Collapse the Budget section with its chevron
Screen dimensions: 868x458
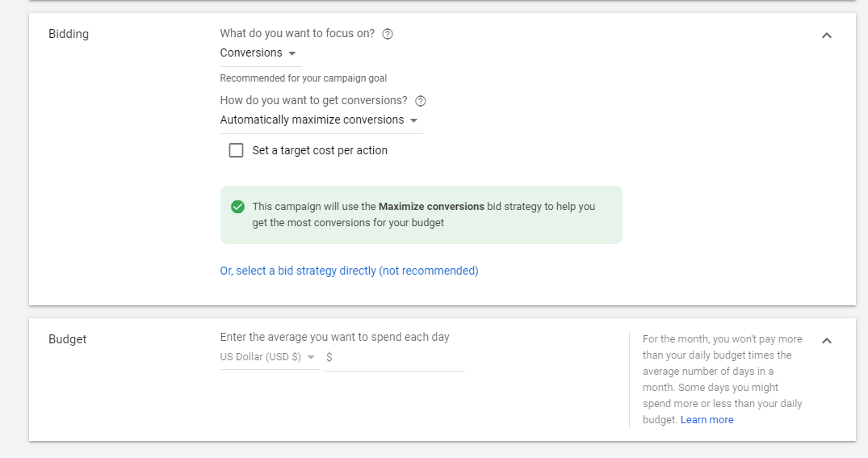tap(827, 341)
